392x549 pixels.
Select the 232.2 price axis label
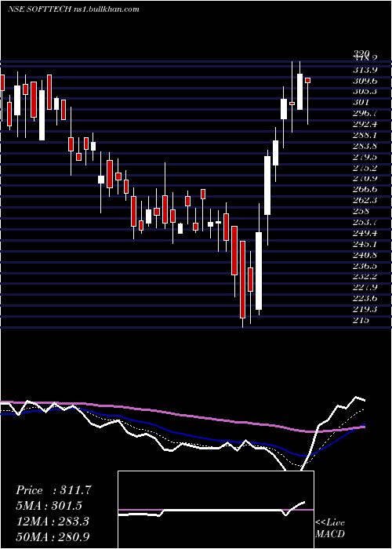pos(366,277)
